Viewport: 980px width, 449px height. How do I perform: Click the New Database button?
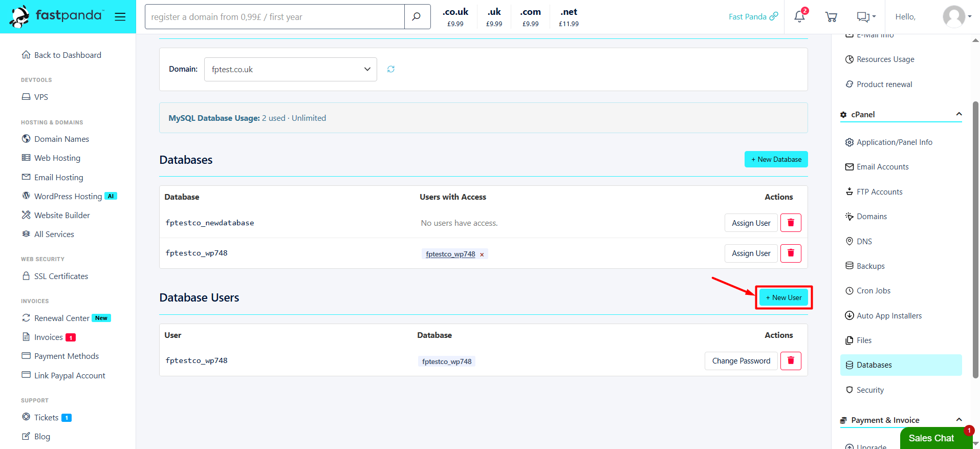tap(776, 159)
